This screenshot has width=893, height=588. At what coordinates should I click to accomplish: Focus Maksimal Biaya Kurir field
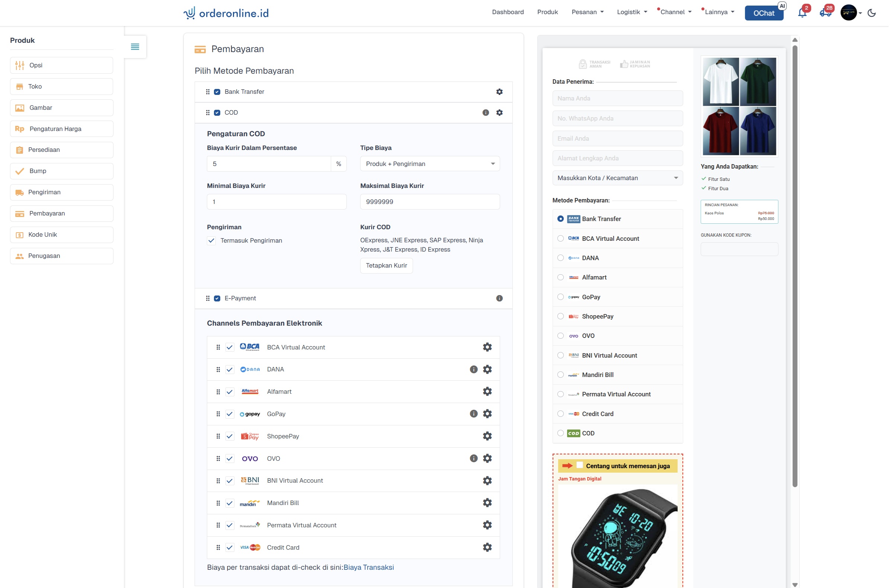(x=432, y=202)
